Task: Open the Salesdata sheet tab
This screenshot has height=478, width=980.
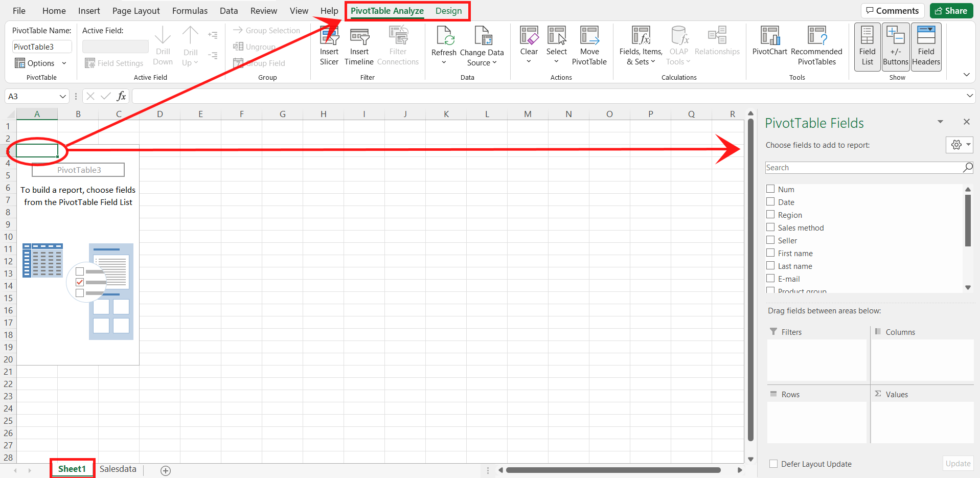Action: [x=118, y=469]
